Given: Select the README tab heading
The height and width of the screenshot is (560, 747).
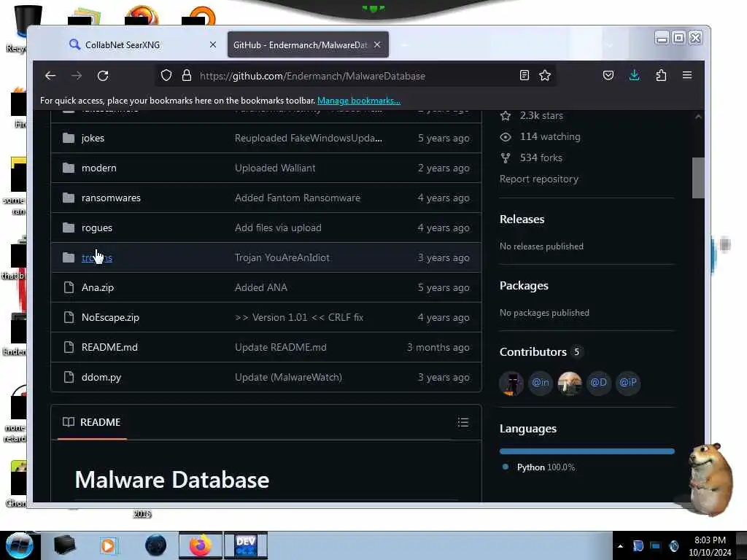Looking at the screenshot, I should [92, 422].
